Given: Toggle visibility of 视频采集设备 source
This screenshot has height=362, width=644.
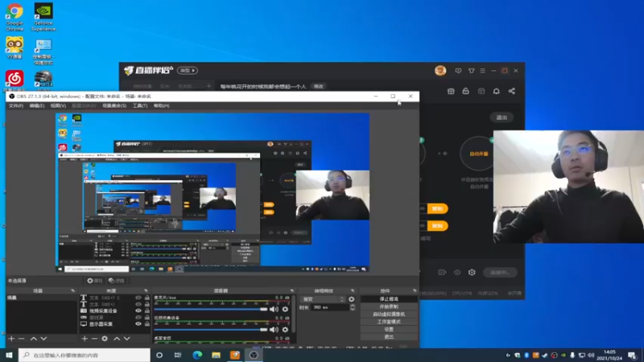Looking at the screenshot, I should point(138,311).
